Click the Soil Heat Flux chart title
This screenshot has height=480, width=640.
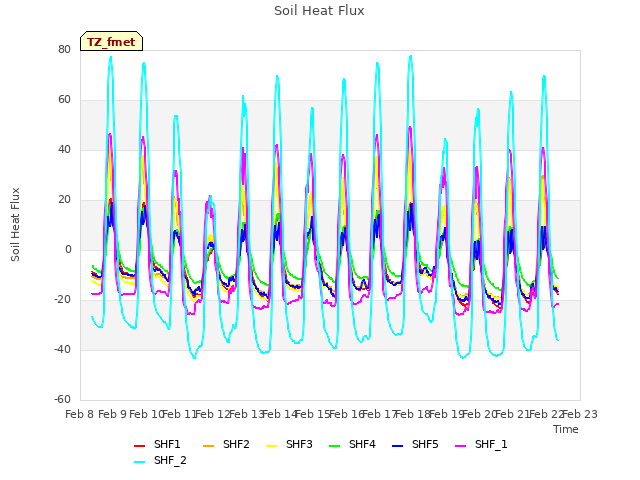pos(319,11)
